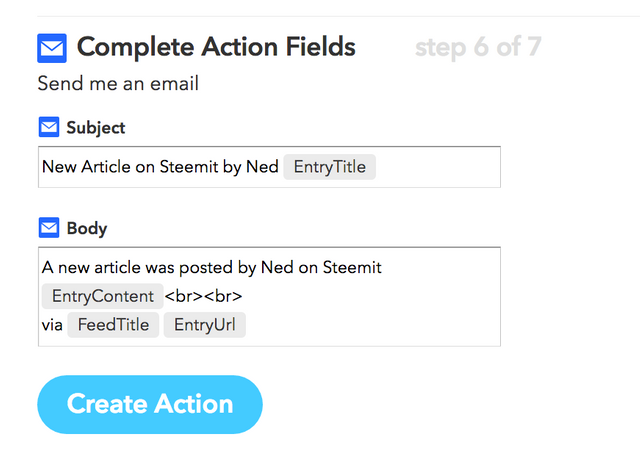This screenshot has width=640, height=453.
Task: Select the FeedTitle ingredient chip
Action: pos(113,325)
